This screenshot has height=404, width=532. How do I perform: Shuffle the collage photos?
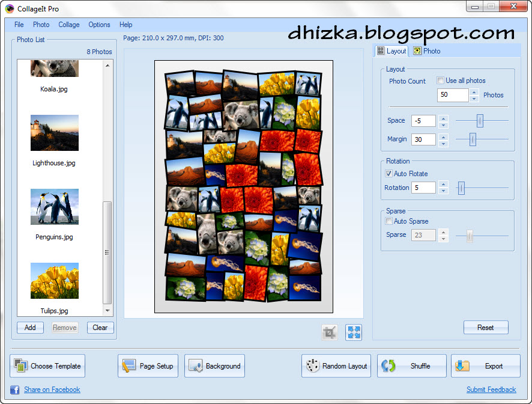pyautogui.click(x=411, y=366)
